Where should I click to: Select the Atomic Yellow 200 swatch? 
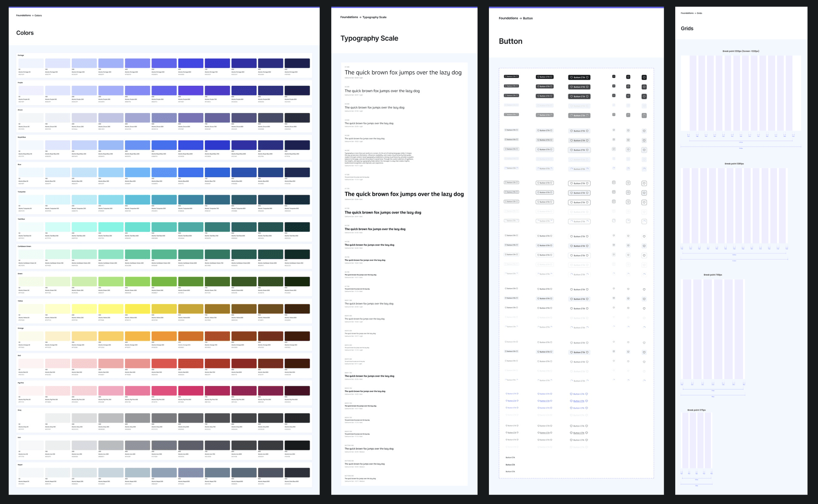(84, 309)
